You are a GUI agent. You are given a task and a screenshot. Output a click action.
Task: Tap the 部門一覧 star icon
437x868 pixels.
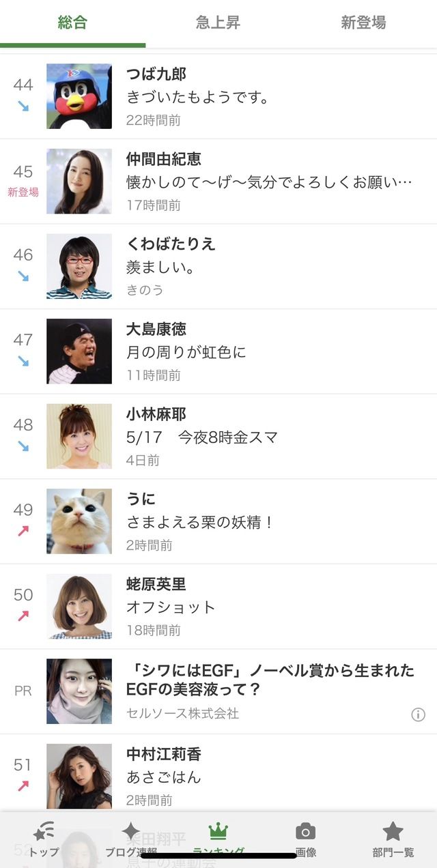[x=393, y=831]
